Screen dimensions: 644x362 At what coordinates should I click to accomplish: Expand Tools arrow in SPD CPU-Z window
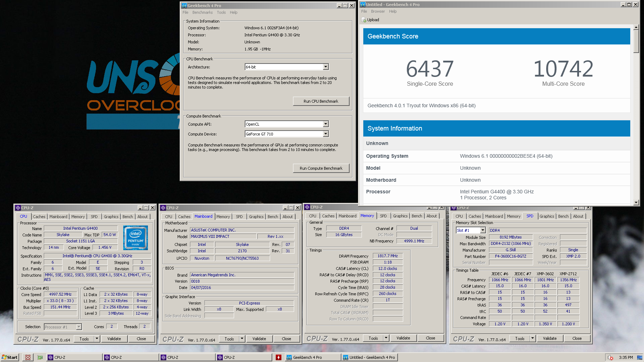coord(532,338)
